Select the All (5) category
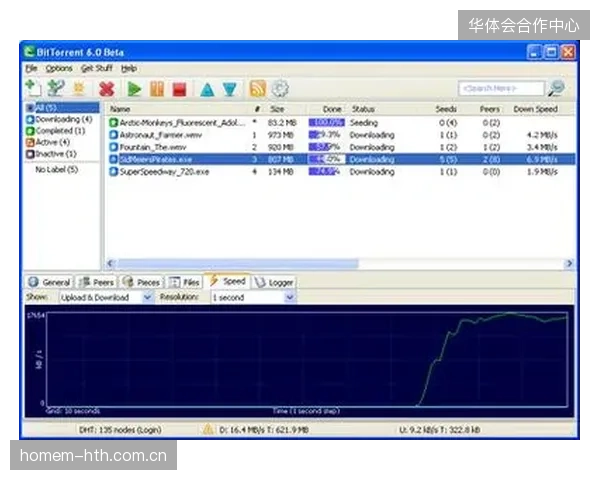 (62, 108)
